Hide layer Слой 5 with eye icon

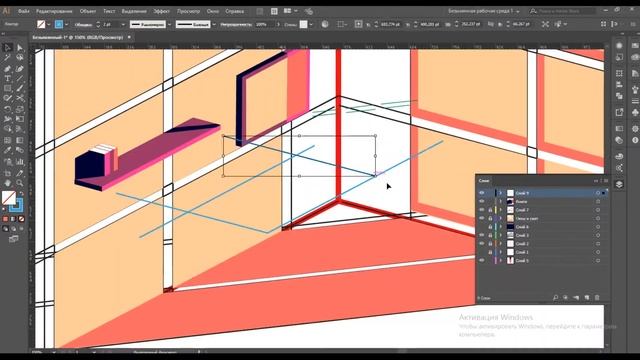[482, 260]
